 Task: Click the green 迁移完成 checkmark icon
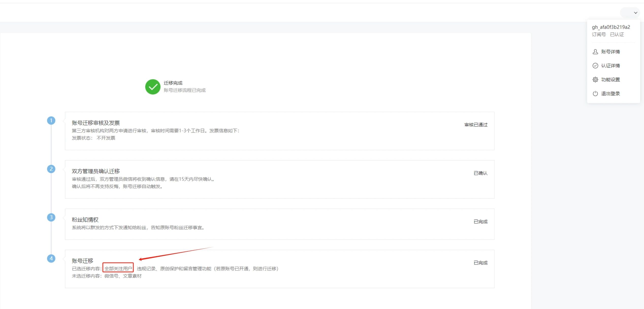click(x=153, y=87)
